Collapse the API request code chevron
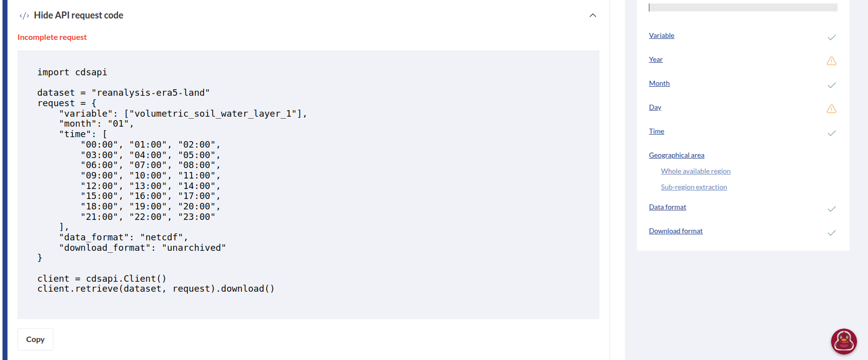Image resolution: width=868 pixels, height=360 pixels. click(592, 15)
